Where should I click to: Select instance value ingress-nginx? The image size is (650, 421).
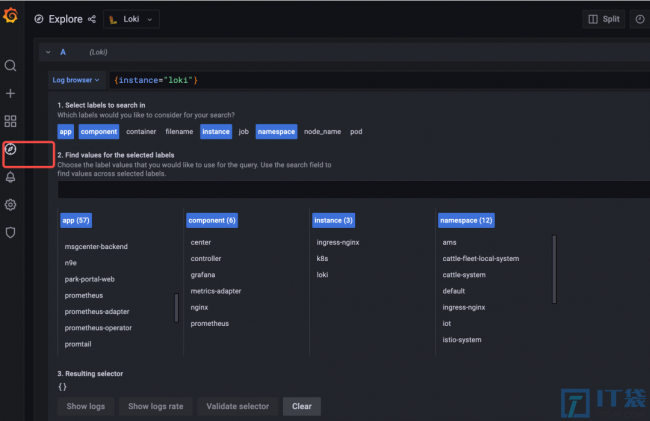[338, 242]
